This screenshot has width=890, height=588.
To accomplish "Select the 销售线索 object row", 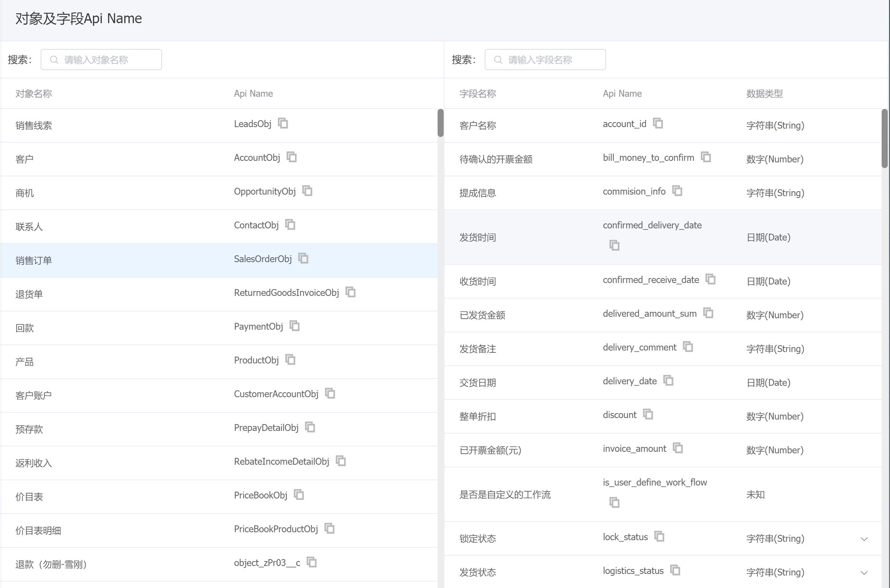I will tap(219, 126).
